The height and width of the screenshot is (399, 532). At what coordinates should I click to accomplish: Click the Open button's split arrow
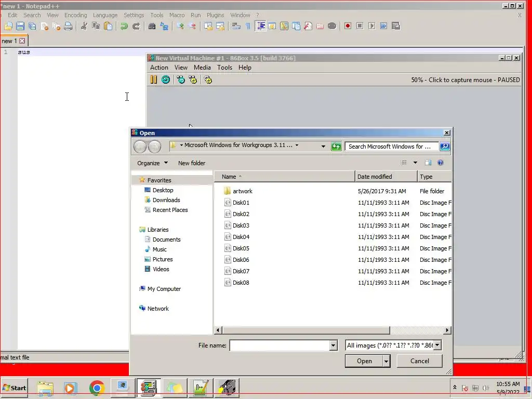coord(386,362)
